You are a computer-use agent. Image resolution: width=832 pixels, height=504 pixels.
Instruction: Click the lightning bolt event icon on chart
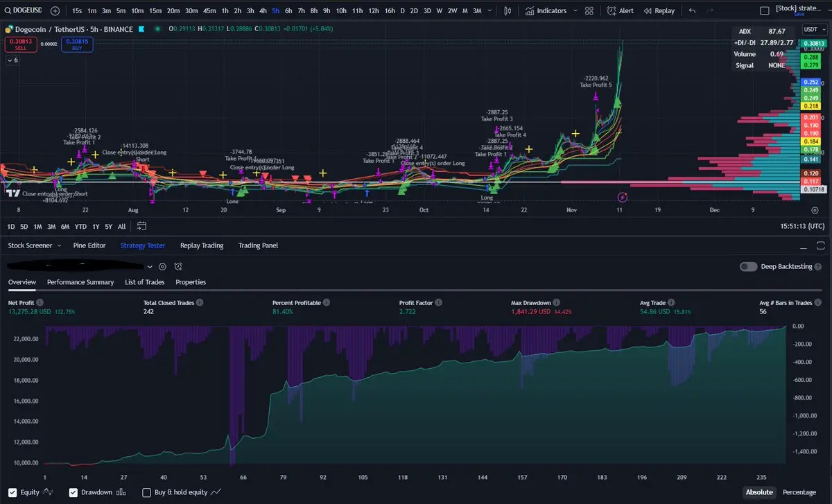pos(623,198)
